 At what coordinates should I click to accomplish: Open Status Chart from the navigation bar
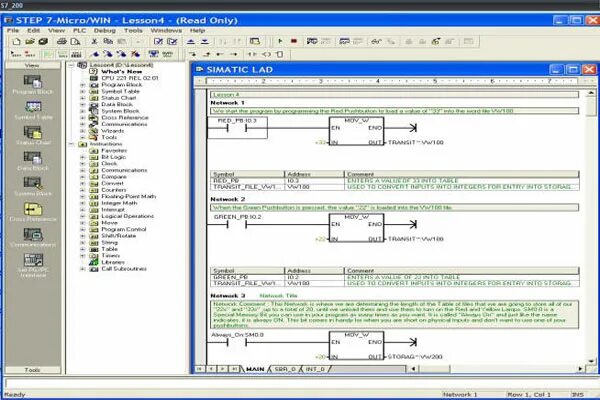33,136
